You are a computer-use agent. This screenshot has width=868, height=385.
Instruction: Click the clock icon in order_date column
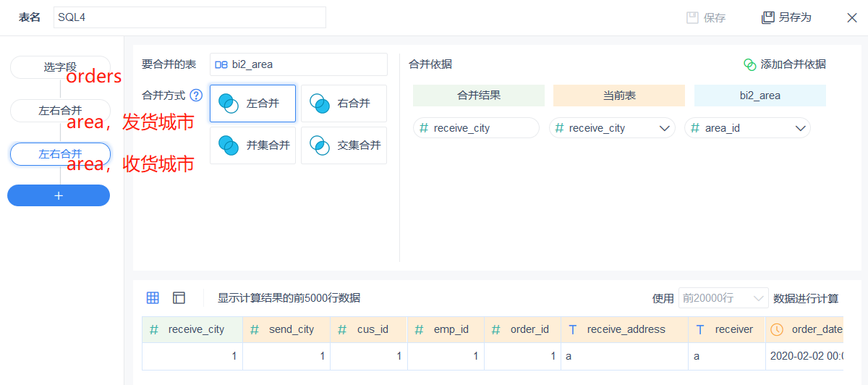[777, 329]
